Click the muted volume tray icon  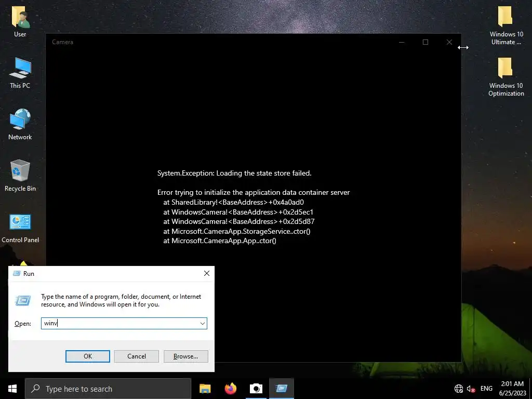tap(471, 389)
